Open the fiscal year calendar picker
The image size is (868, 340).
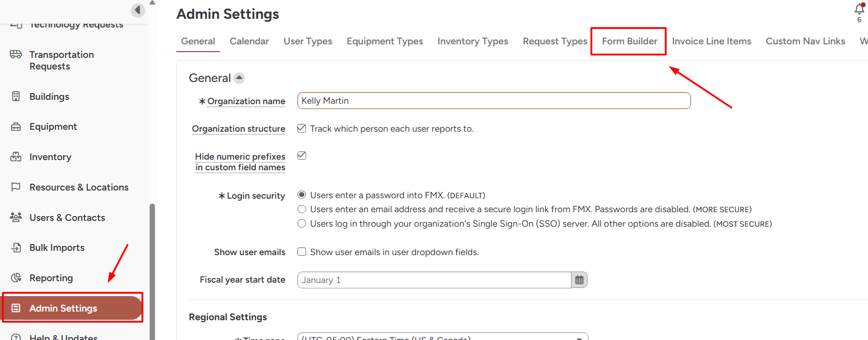579,280
